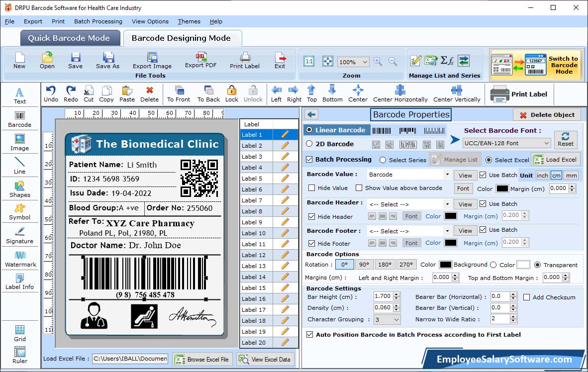Click the back arrow in Barcode Properties

(x=311, y=114)
